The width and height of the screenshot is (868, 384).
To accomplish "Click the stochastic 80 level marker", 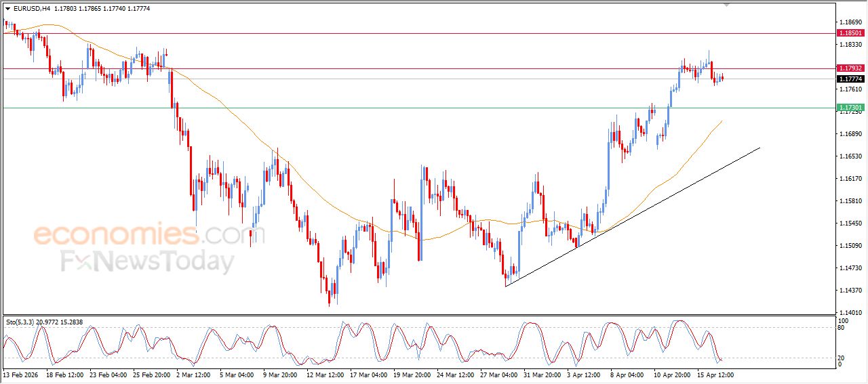I will point(842,328).
